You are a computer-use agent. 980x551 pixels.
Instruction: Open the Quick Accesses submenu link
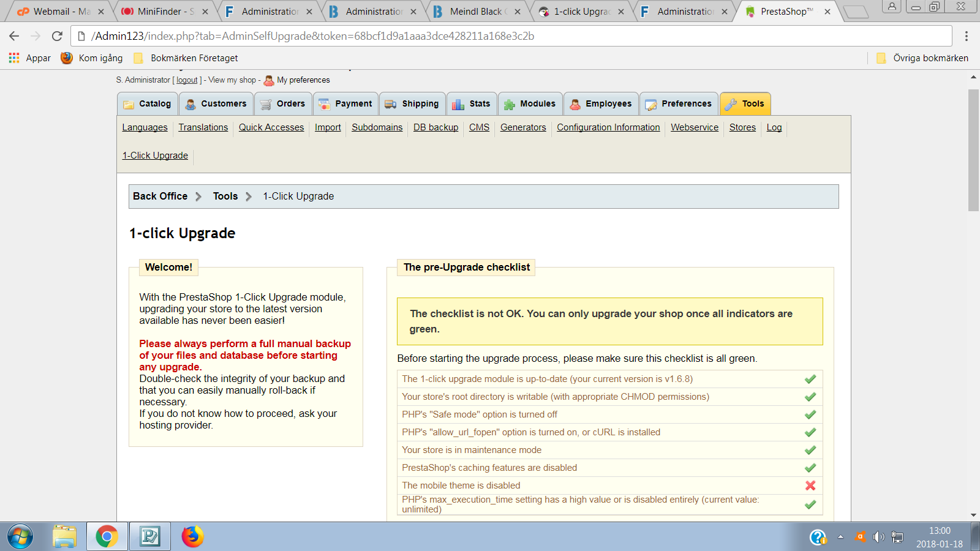pyautogui.click(x=271, y=127)
